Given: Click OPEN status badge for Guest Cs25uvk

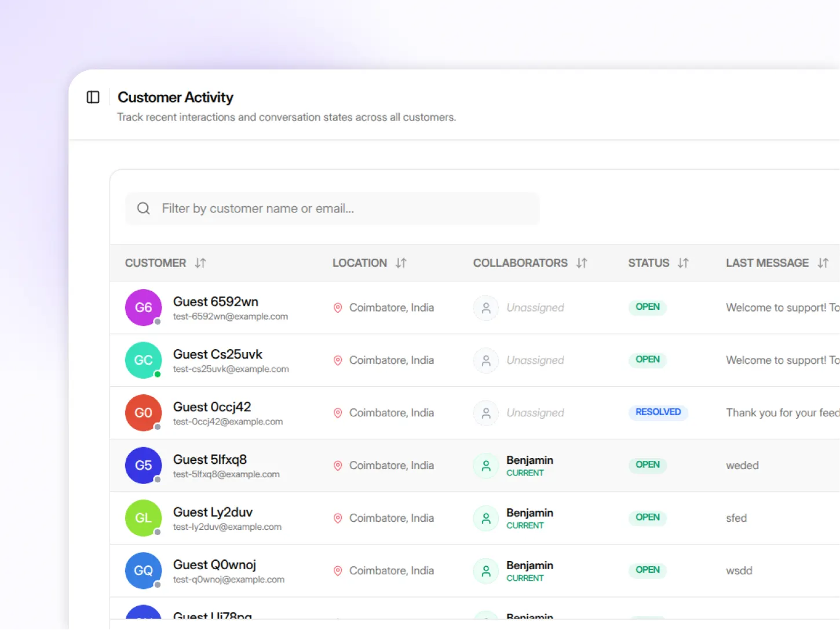Looking at the screenshot, I should 648,360.
